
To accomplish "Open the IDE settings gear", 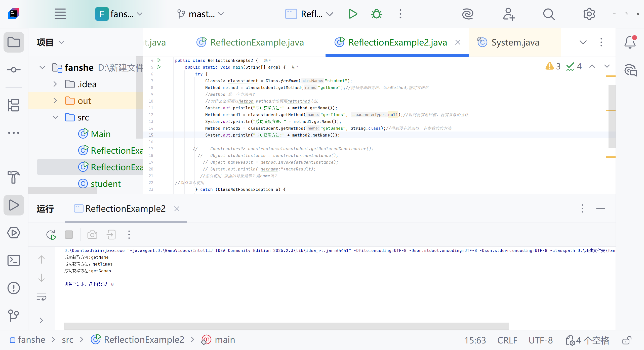I will tap(589, 14).
